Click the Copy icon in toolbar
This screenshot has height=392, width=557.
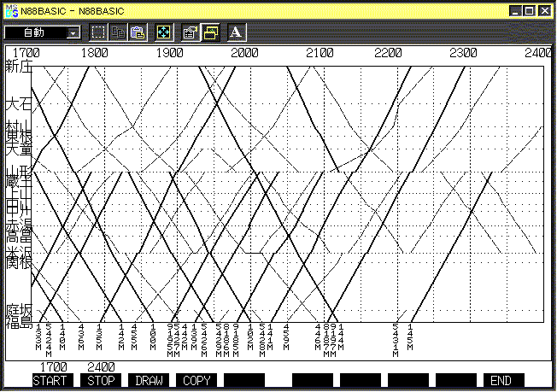118,32
